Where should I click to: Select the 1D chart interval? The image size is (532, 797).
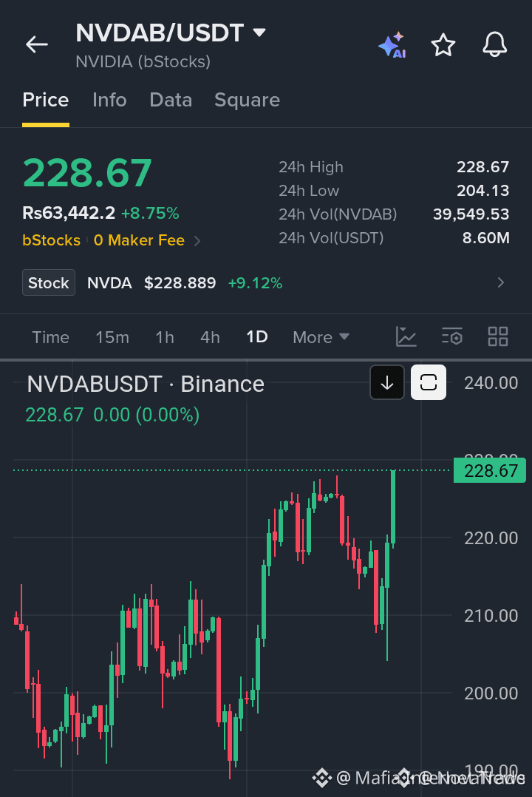pos(256,337)
